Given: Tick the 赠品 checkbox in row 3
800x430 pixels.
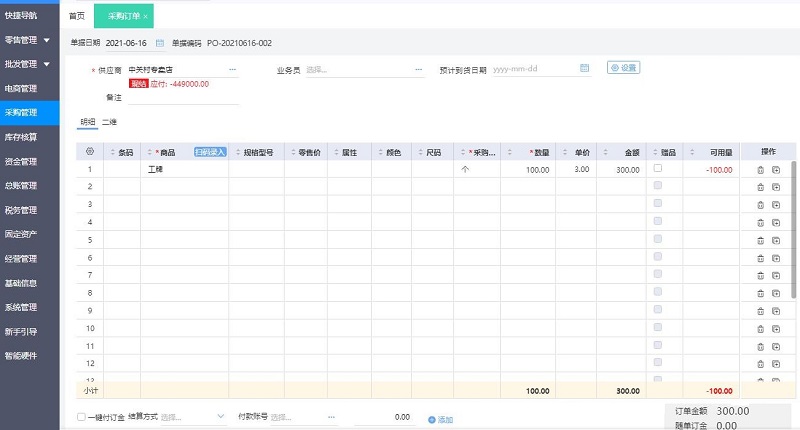Looking at the screenshot, I should [x=658, y=203].
